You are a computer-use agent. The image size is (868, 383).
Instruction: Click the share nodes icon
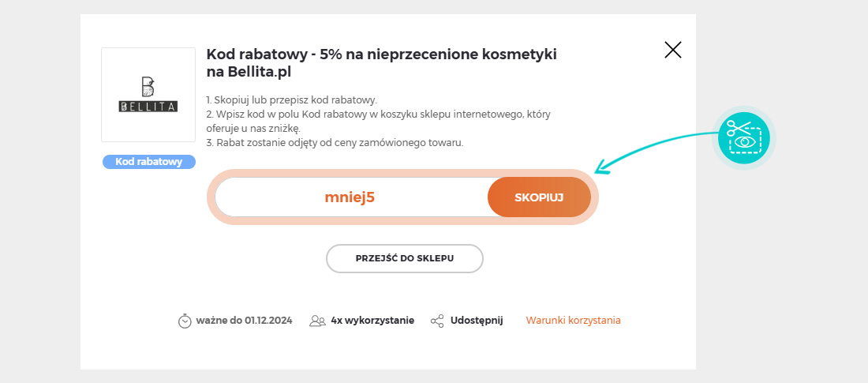tap(437, 321)
